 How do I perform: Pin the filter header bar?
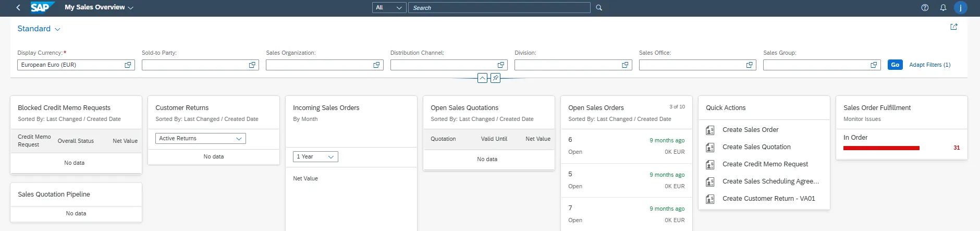(x=495, y=78)
